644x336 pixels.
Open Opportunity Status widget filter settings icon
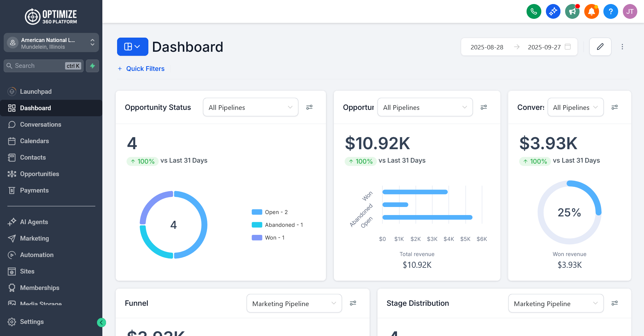click(309, 107)
